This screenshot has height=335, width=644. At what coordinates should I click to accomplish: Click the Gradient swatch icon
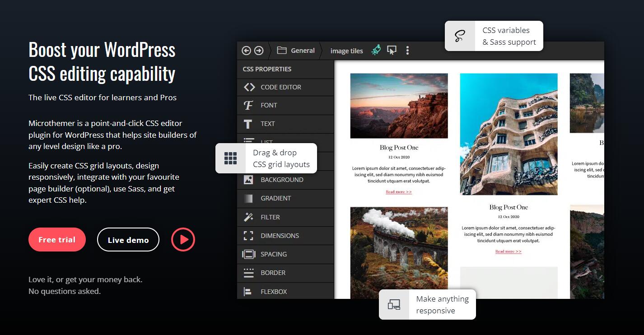[248, 198]
